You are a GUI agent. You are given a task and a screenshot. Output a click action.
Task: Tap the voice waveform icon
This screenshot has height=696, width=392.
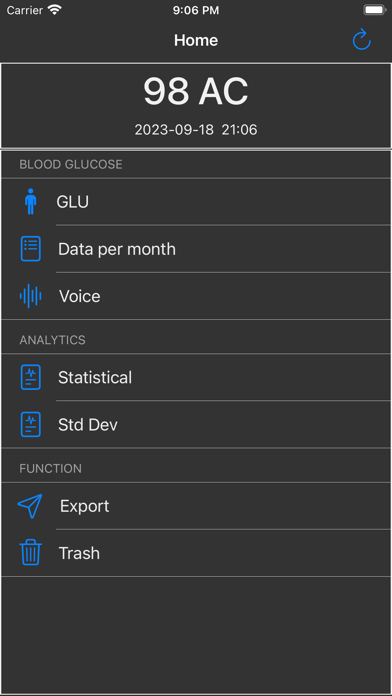(x=31, y=296)
